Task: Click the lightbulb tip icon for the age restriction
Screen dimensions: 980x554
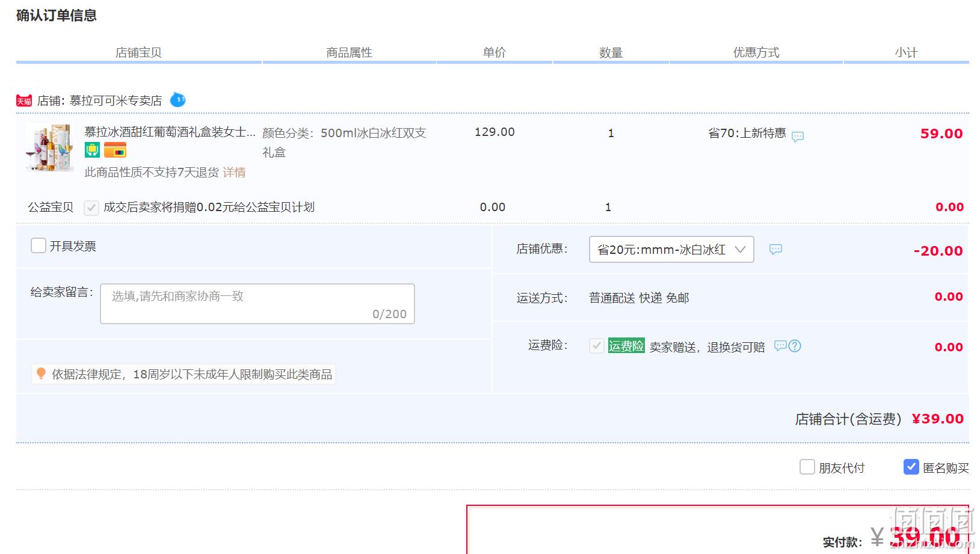Action: (x=41, y=374)
